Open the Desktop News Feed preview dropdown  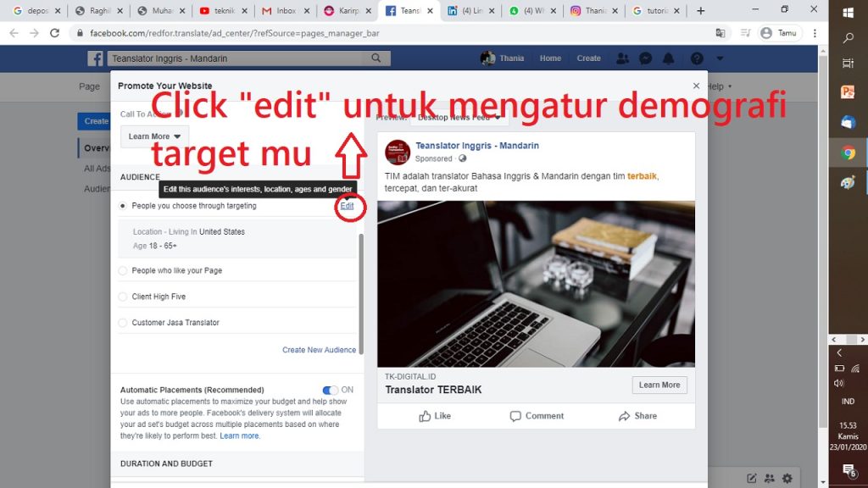coord(458,118)
